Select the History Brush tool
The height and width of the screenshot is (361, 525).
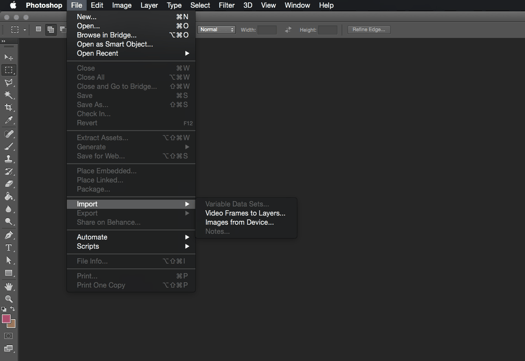pos(8,171)
